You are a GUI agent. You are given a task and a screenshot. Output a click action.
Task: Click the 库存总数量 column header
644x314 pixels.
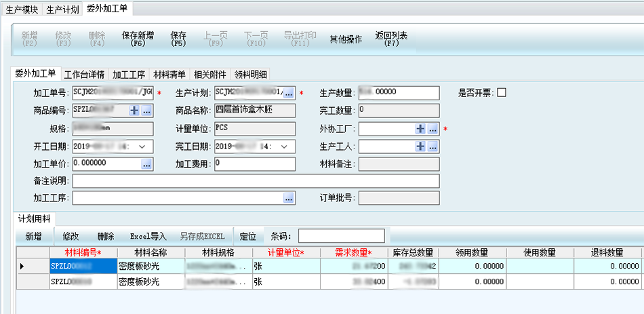pos(414,252)
